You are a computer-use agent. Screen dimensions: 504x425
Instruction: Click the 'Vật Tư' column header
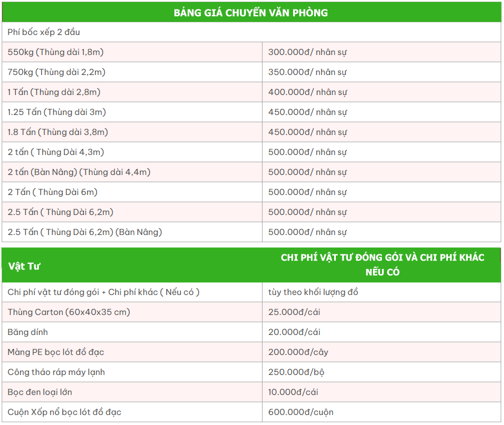(x=24, y=266)
